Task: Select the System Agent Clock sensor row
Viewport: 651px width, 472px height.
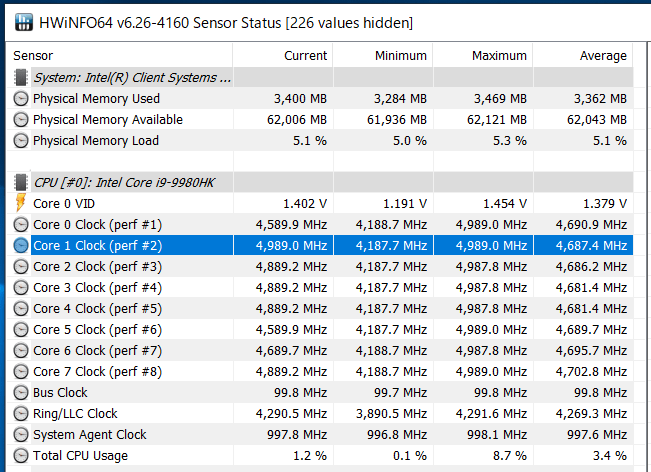Action: (320, 435)
